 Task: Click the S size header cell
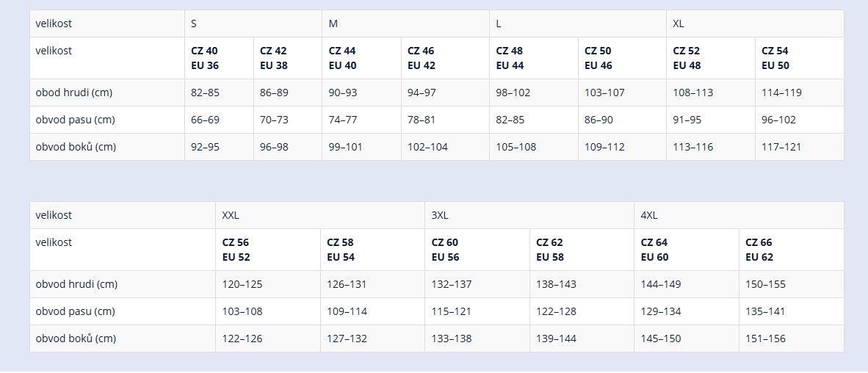pyautogui.click(x=253, y=23)
